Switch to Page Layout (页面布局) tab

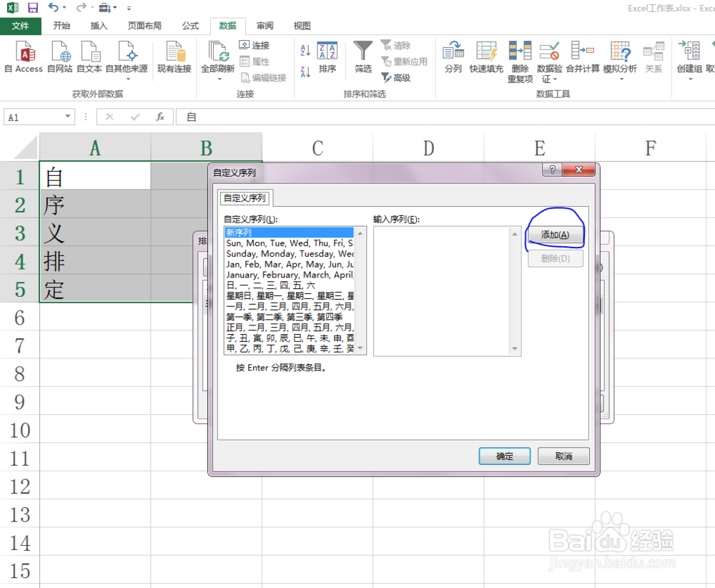tap(144, 26)
